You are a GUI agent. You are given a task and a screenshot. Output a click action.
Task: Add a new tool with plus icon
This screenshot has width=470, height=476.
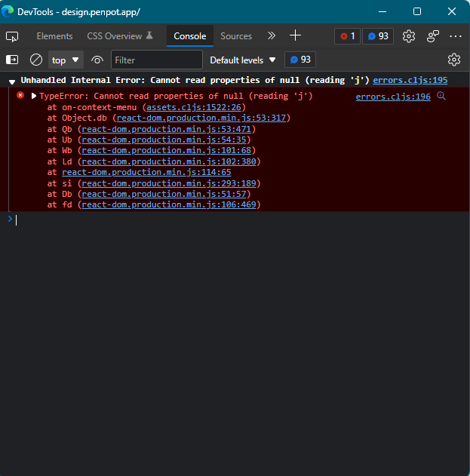tap(295, 35)
